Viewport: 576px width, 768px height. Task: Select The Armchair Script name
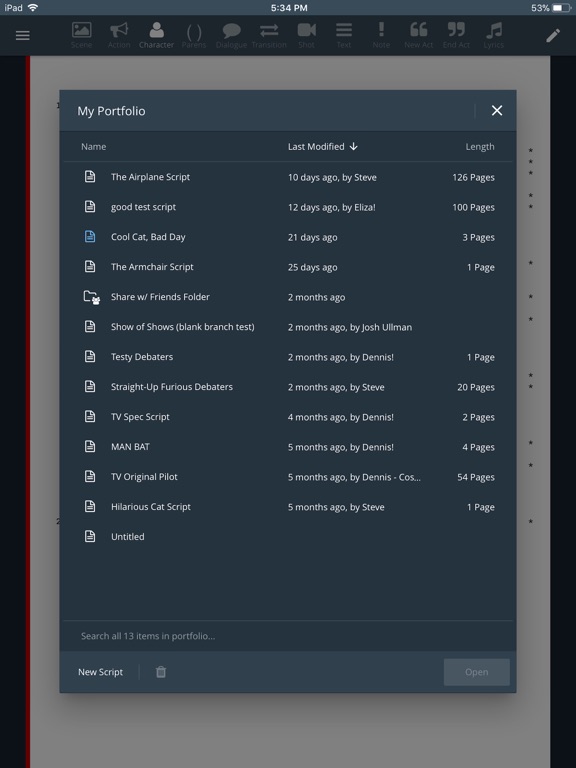pos(152,267)
